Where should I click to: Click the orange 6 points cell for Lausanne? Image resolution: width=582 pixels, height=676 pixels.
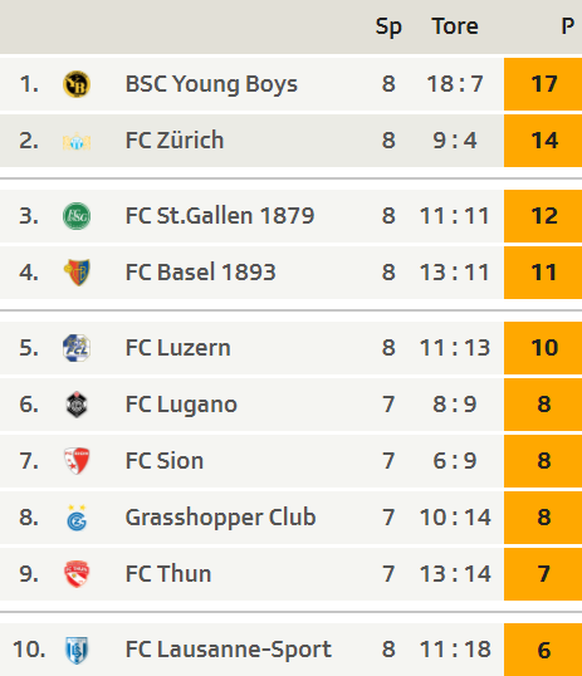pyautogui.click(x=543, y=650)
